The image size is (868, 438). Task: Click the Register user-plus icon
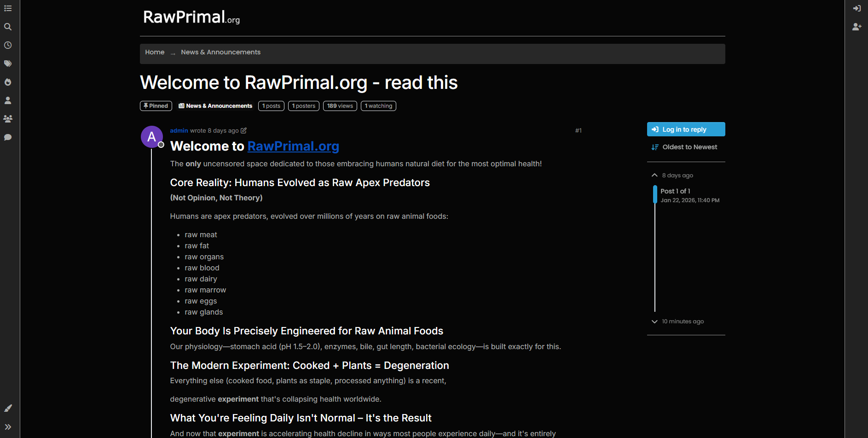[856, 27]
